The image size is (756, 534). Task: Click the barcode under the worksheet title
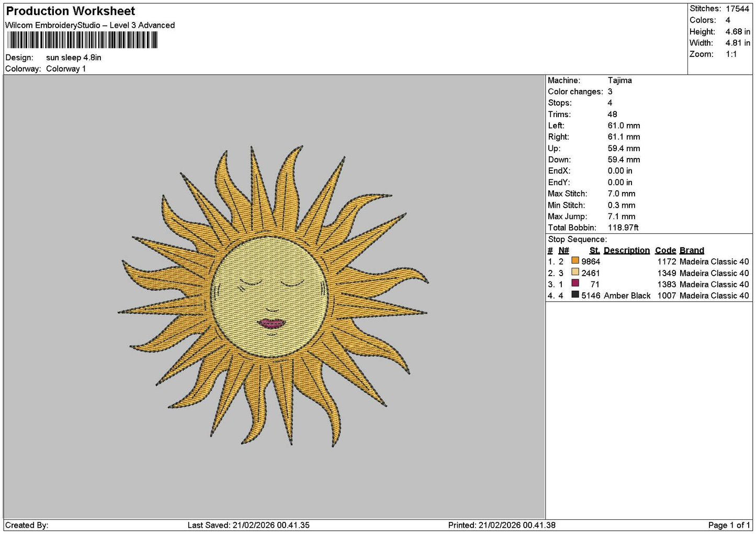click(82, 40)
